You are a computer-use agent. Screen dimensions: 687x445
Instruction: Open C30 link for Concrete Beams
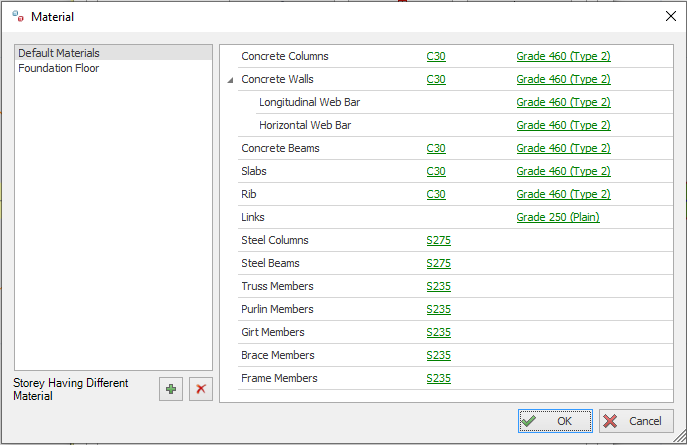pos(436,149)
